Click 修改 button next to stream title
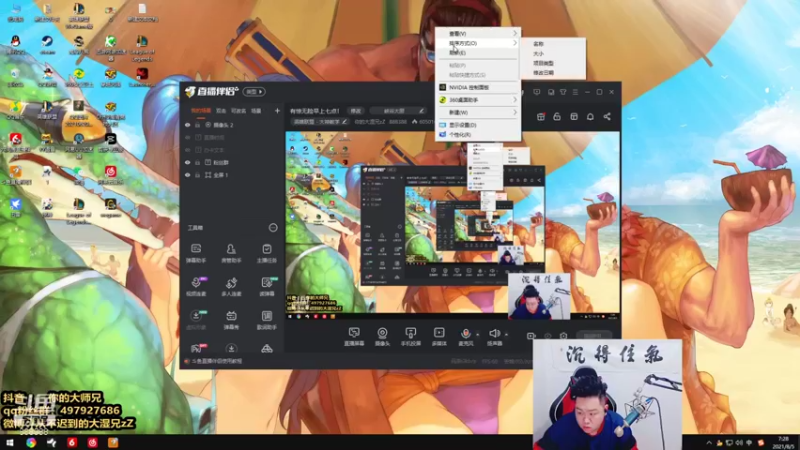 (x=356, y=111)
